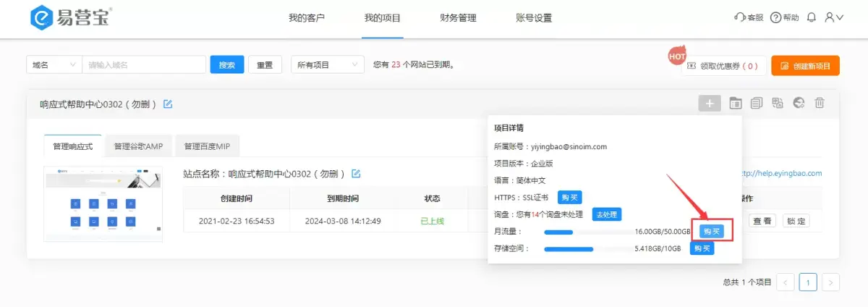868x307 pixels.
Task: Buy storage via 购买 beside 存储空间
Action: click(x=702, y=248)
